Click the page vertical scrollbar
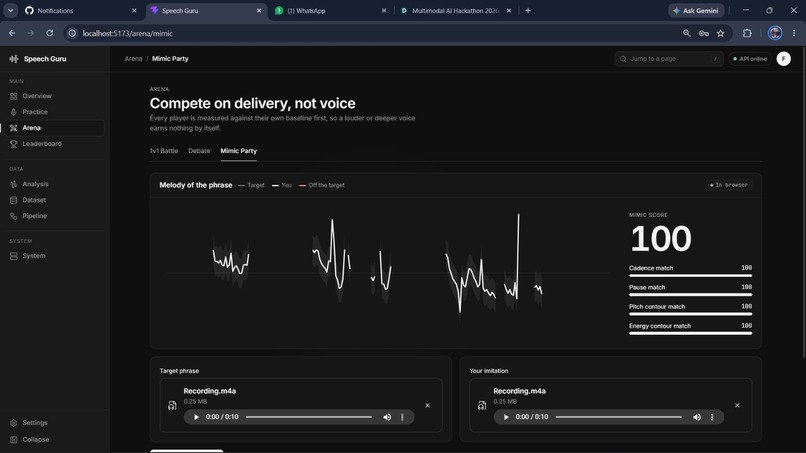The image size is (806, 453). 803,203
